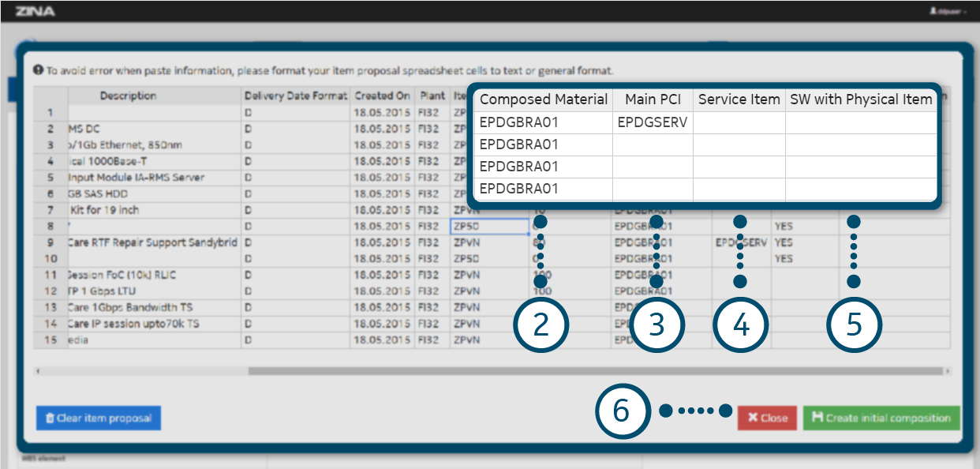Click Create initial composition button

881,418
